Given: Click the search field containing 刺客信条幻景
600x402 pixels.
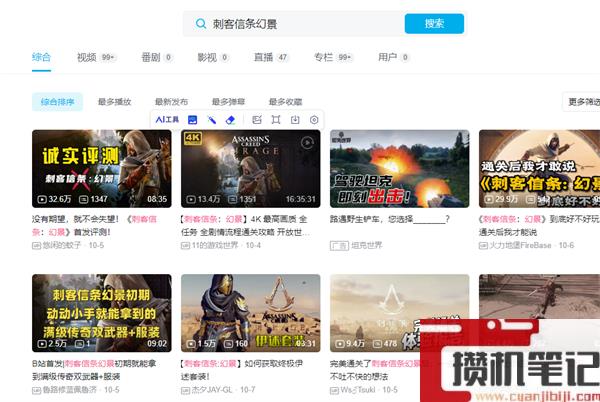Looking at the screenshot, I should [293, 24].
